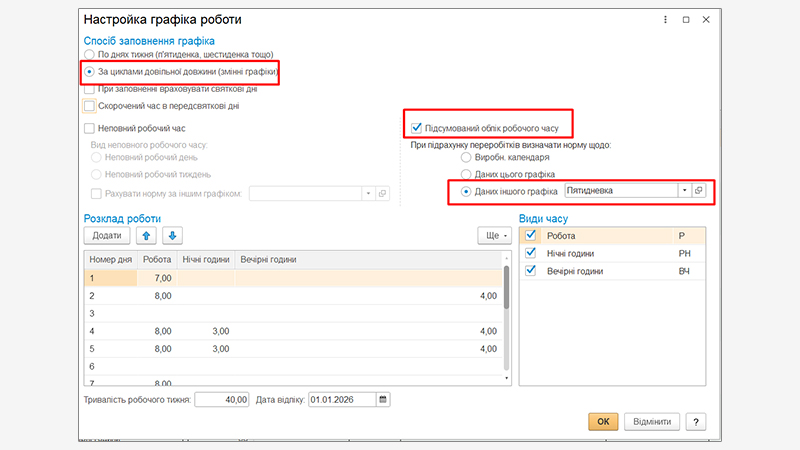Uncheck Нічні години in Види часу
The height and width of the screenshot is (450, 800).
click(531, 254)
